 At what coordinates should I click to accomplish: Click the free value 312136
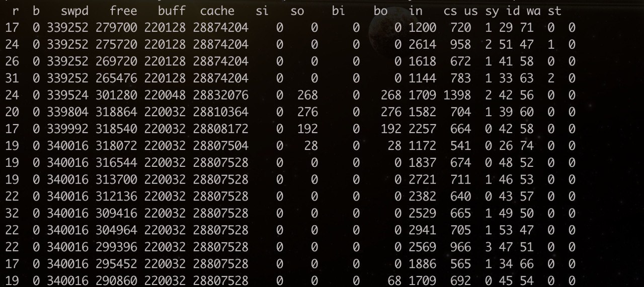point(116,196)
